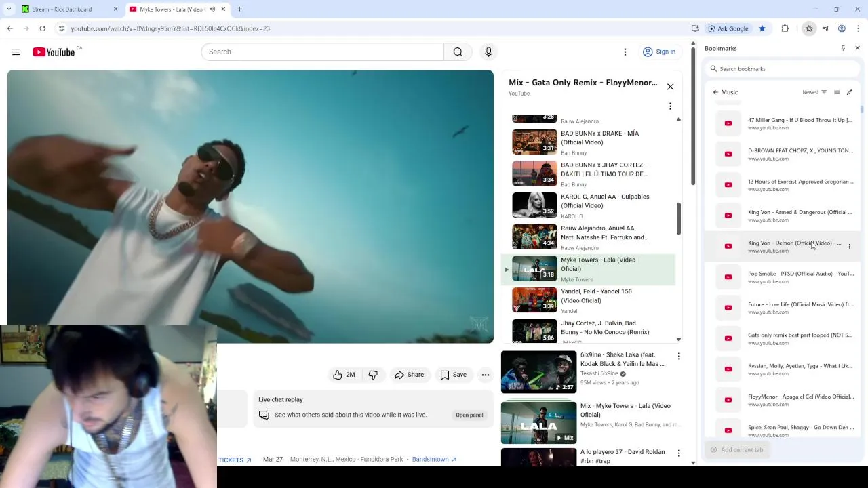The image size is (868, 488).
Task: Open the Chrome extensions puzzle icon
Action: (785, 28)
